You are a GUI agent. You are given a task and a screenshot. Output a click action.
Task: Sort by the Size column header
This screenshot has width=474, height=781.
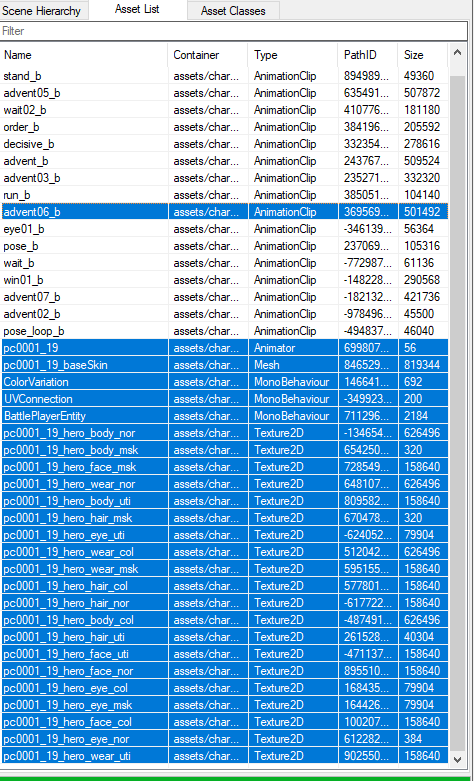point(423,55)
